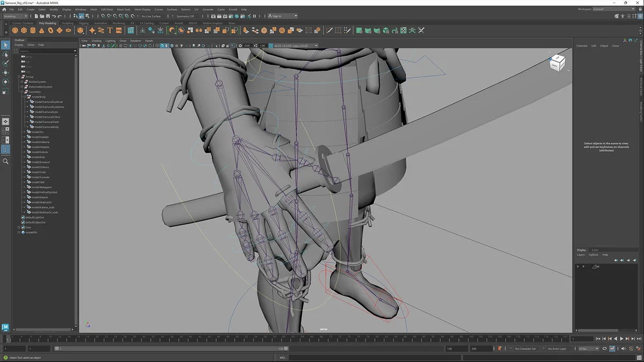Image resolution: width=644 pixels, height=362 pixels.
Task: Click the search magnifier icon in sidebar
Action: coord(6,161)
